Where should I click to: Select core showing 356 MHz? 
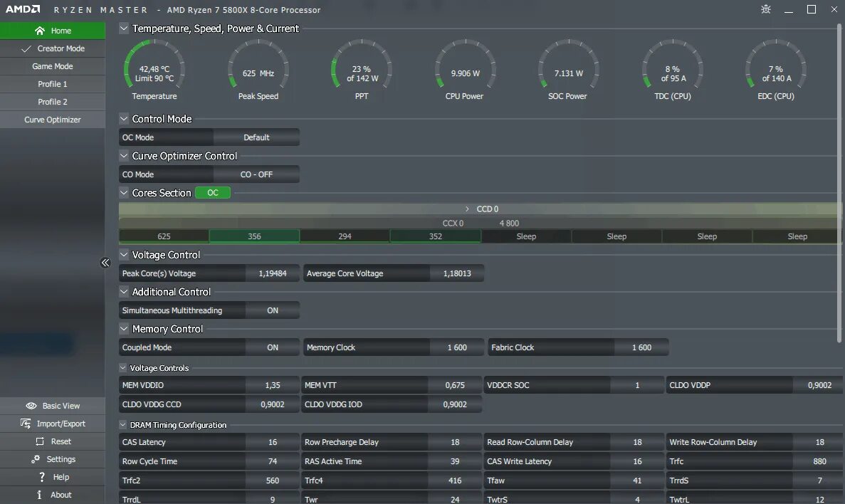click(254, 236)
